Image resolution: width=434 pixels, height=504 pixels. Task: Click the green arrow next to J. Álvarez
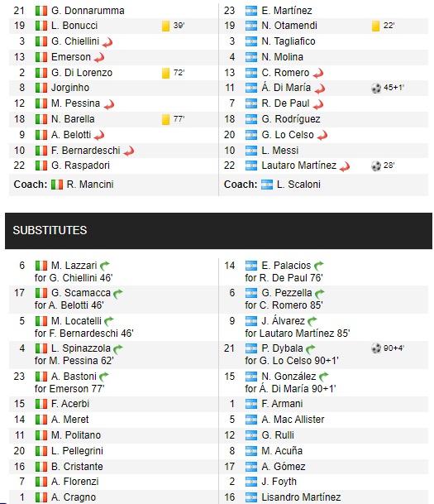312,321
